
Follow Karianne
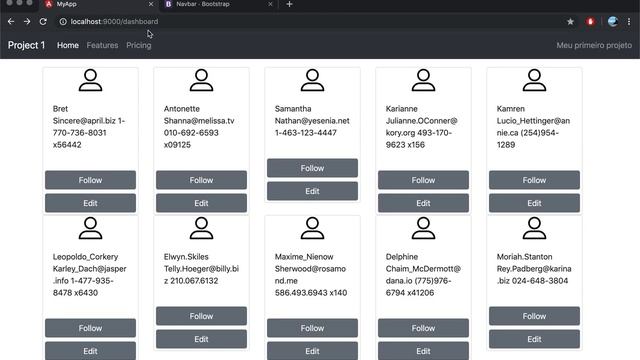tap(423, 180)
